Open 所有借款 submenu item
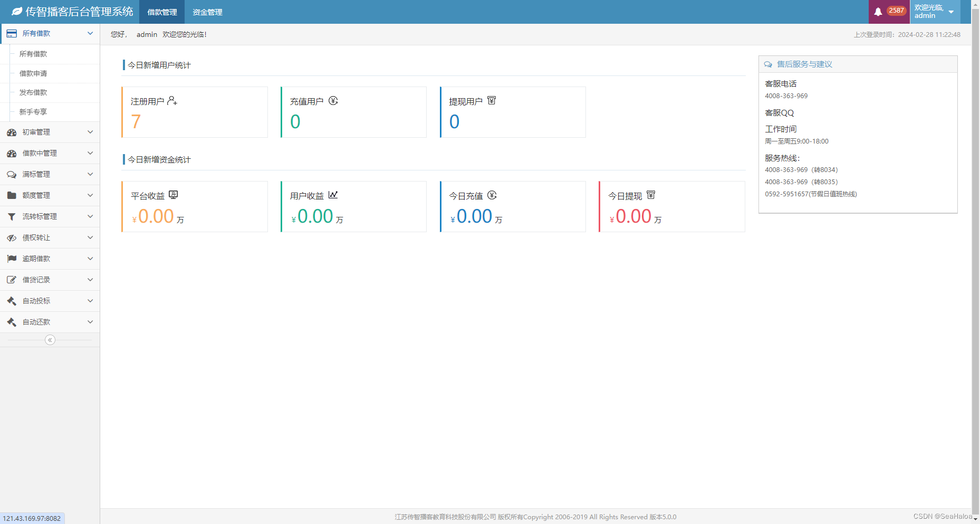 click(x=50, y=54)
